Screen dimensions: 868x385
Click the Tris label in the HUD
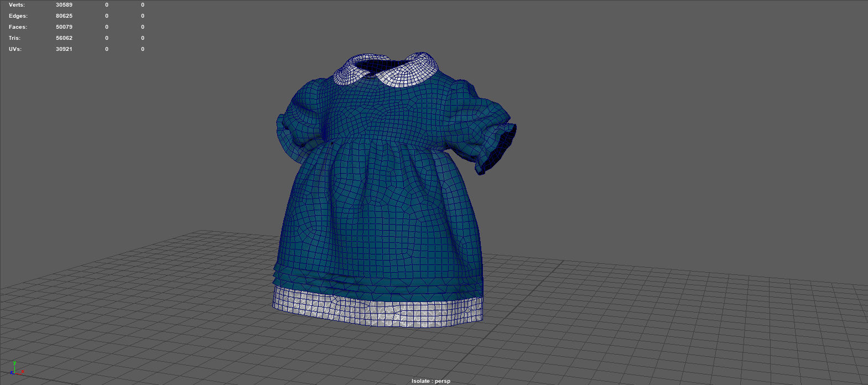[x=14, y=38]
